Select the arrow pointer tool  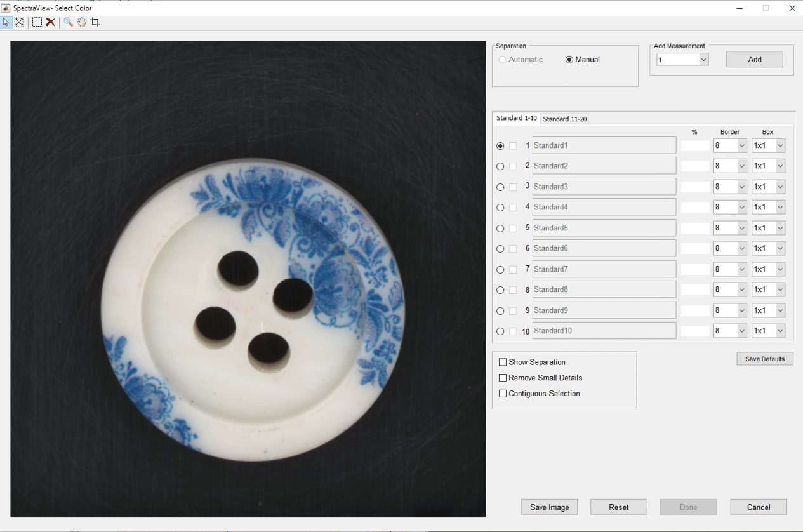(6, 22)
